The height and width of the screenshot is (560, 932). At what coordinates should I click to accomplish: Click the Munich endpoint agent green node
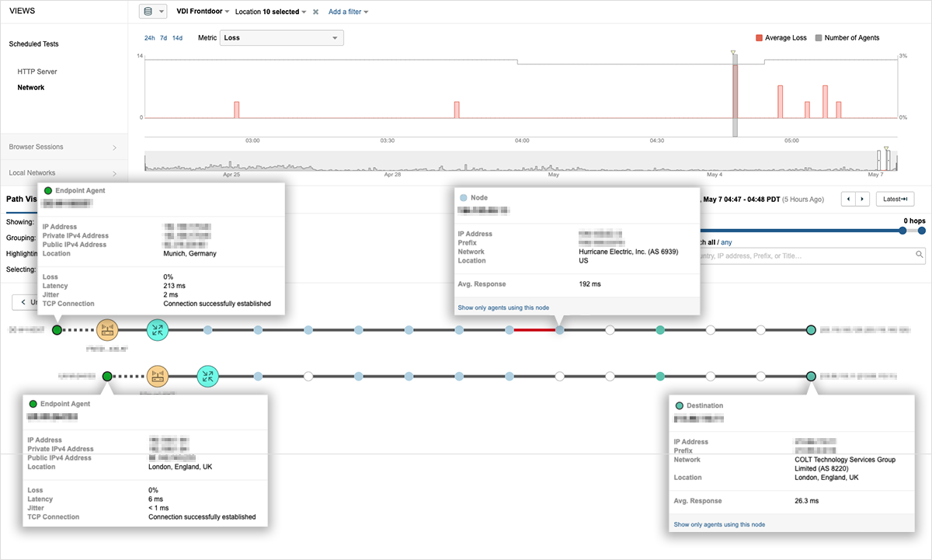[x=57, y=330]
